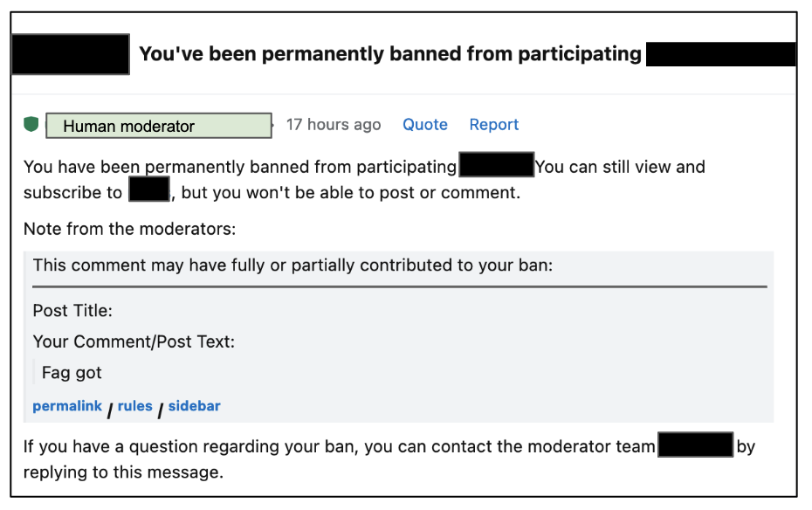Viewport: 812px width, 510px height.
Task: Click the 'If you have a question' paragraph
Action: pyautogui.click(x=339, y=447)
